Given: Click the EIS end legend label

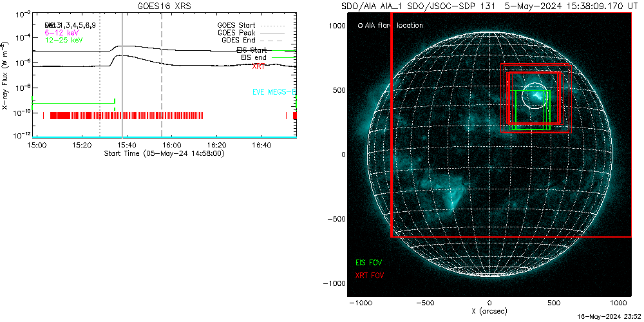Looking at the screenshot, I should click(254, 58).
